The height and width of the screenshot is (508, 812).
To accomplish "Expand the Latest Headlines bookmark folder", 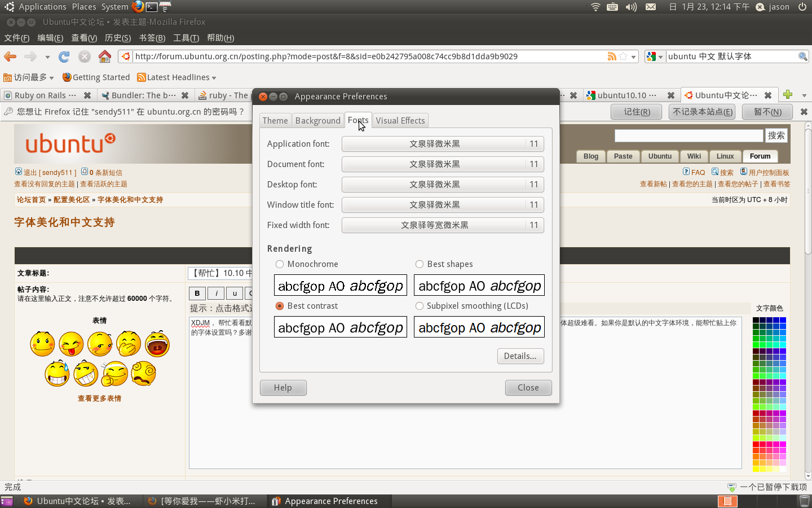I will [x=176, y=77].
